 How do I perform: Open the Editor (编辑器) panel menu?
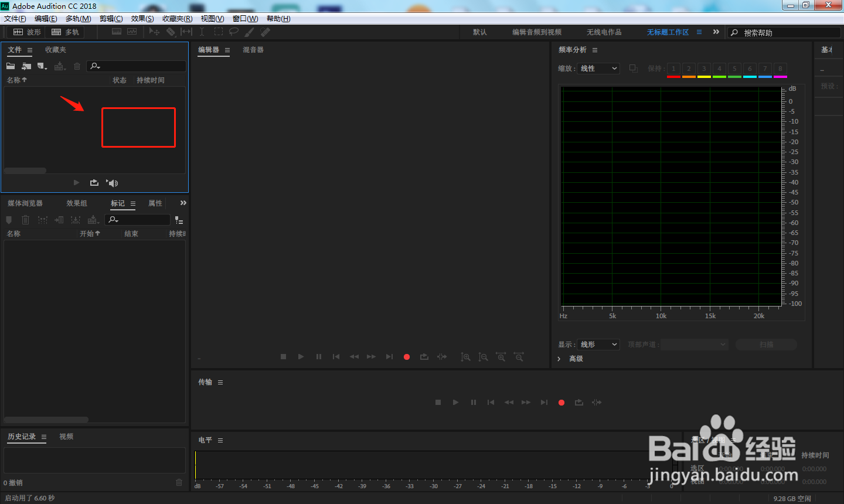pyautogui.click(x=227, y=50)
